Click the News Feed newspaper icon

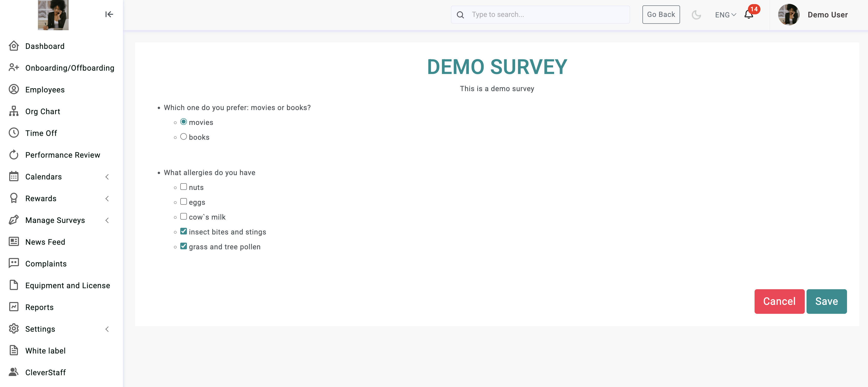[x=14, y=242]
